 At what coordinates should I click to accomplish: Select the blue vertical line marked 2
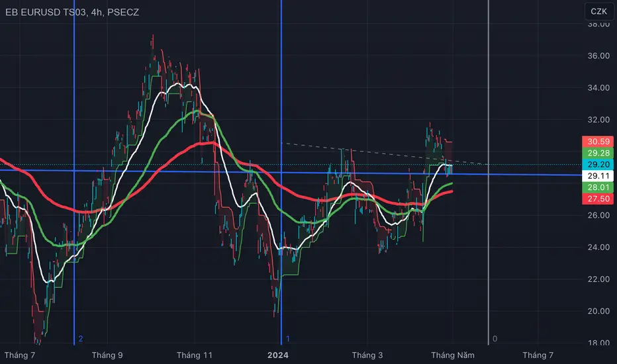click(x=74, y=173)
